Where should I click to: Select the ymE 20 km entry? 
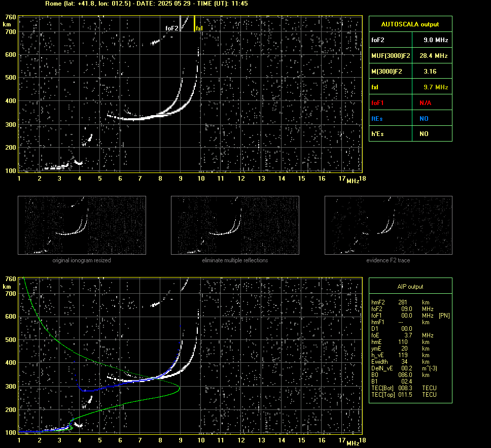(401, 349)
